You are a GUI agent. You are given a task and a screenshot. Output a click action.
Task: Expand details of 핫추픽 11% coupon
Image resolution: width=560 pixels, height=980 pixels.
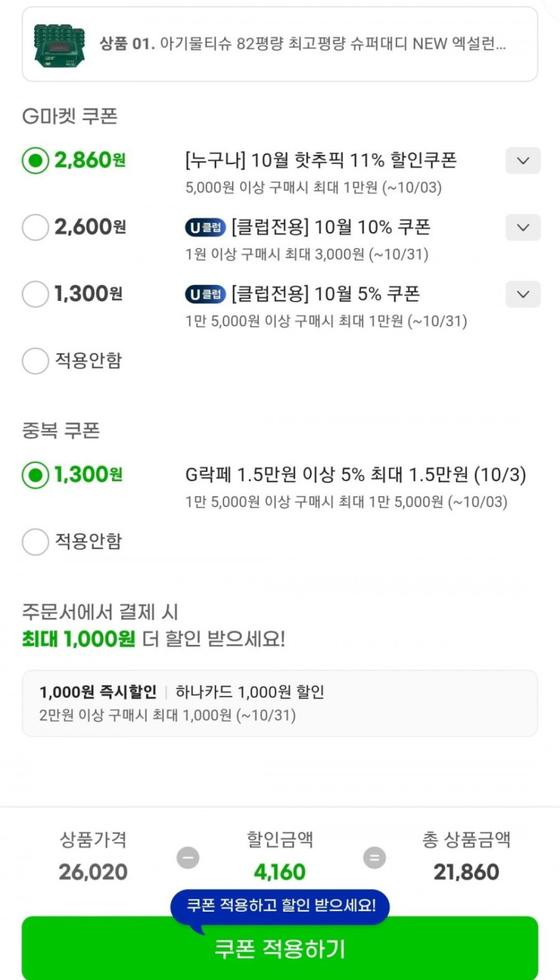pyautogui.click(x=522, y=161)
